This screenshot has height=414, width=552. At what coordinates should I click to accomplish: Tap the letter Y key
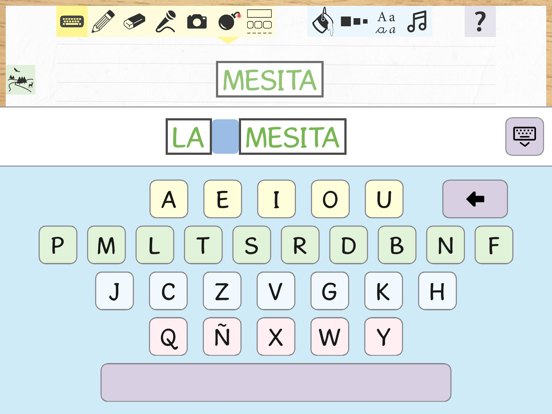(384, 337)
